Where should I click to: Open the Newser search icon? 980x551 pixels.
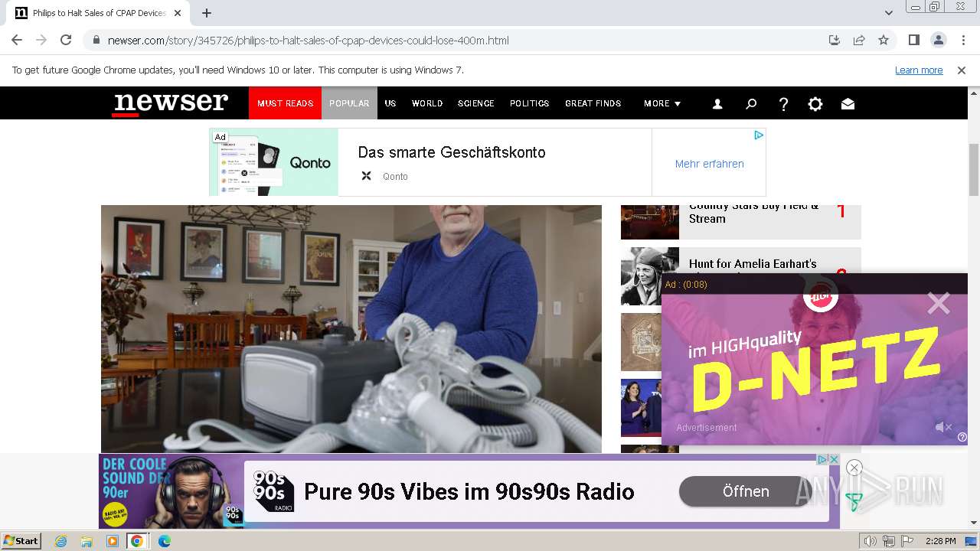[751, 104]
